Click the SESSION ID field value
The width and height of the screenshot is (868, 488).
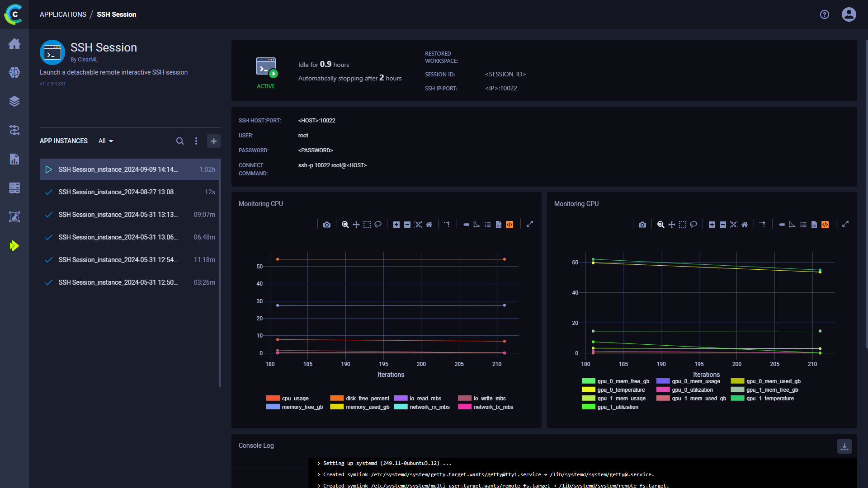[505, 74]
